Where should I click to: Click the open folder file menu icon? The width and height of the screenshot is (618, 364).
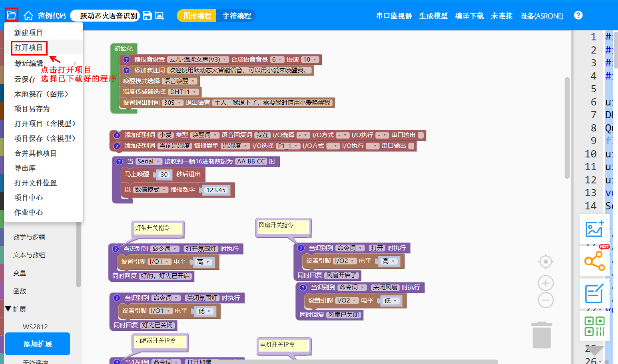click(x=11, y=15)
